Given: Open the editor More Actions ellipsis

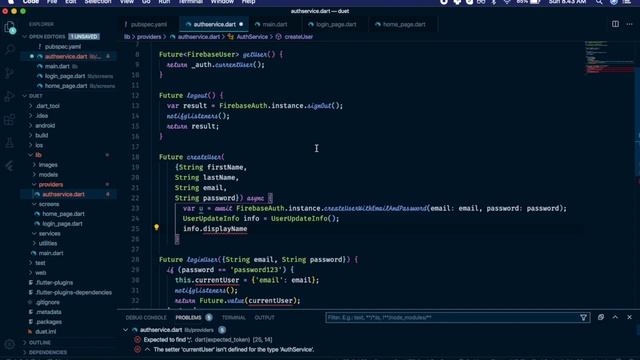Looking at the screenshot, I should pos(629,24).
